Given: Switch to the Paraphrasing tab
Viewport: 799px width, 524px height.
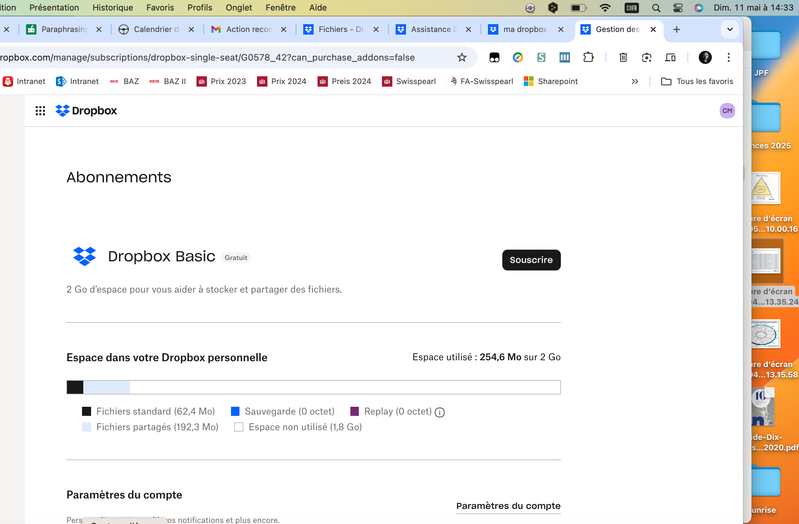Looking at the screenshot, I should (x=64, y=30).
